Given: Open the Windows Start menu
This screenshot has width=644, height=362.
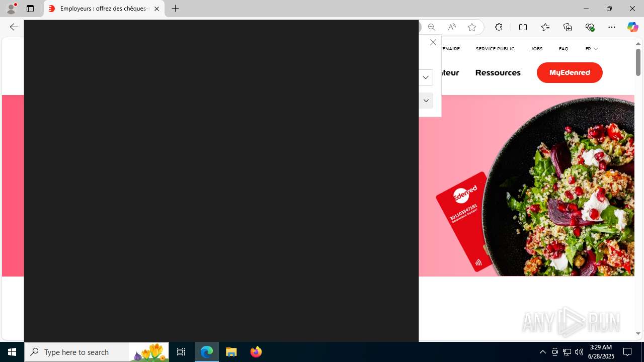Looking at the screenshot, I should coord(12,352).
